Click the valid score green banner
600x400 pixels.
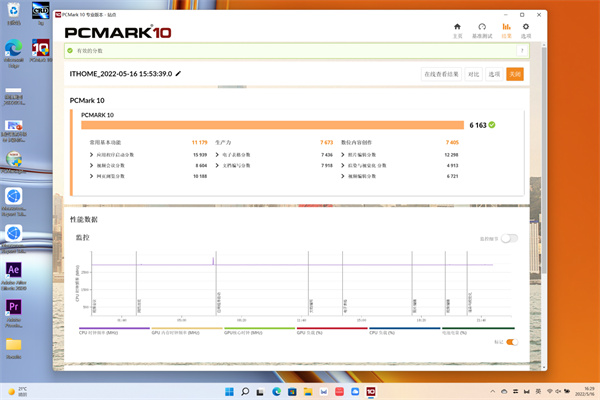pos(297,51)
